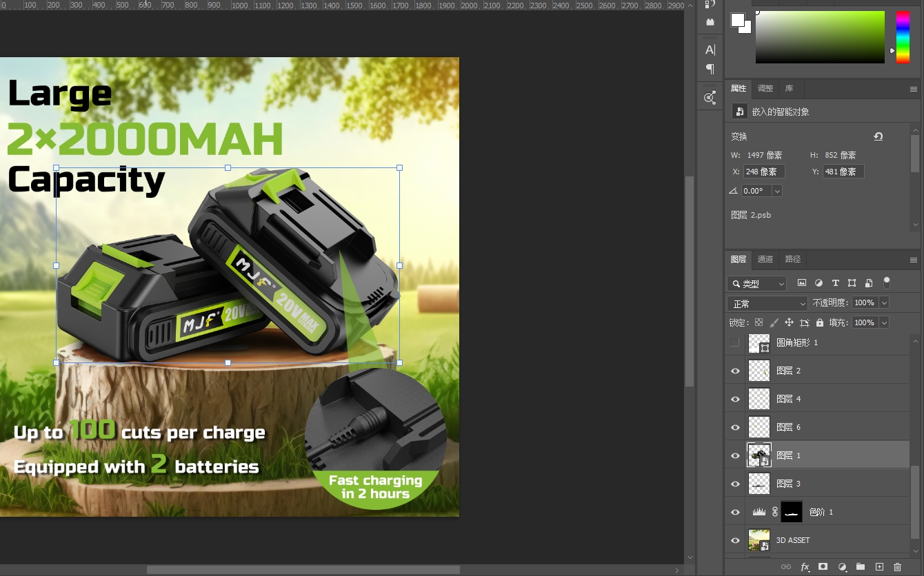Click the lock all padlock icon
Image resolution: width=924 pixels, height=576 pixels.
(819, 322)
